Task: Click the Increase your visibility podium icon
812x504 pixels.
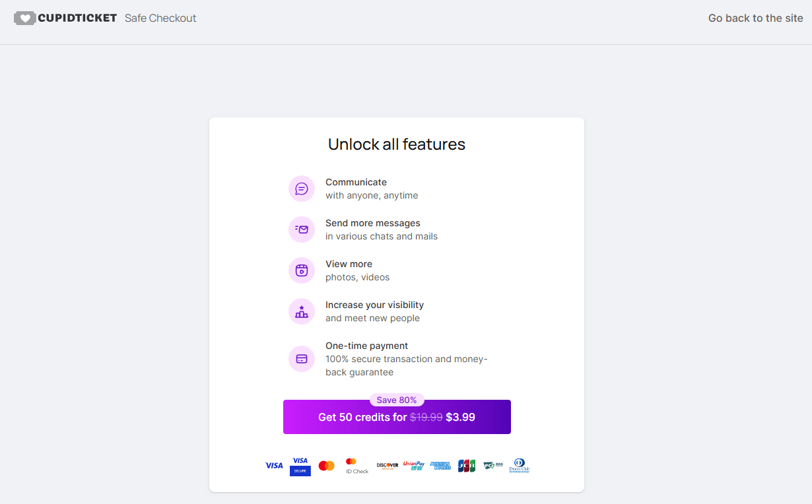Action: [302, 311]
